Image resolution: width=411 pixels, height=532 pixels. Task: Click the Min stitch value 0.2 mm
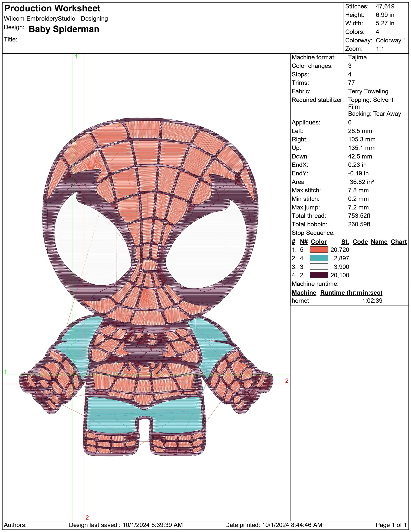[x=358, y=199]
